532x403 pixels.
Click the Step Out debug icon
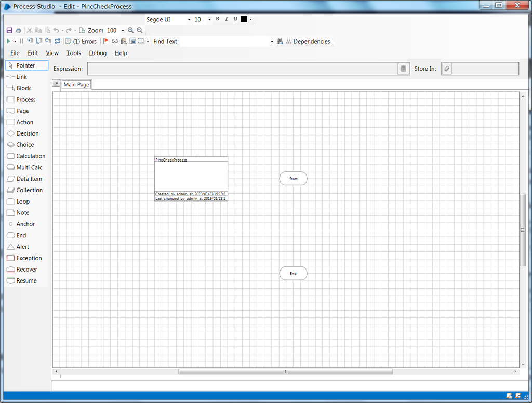(48, 41)
